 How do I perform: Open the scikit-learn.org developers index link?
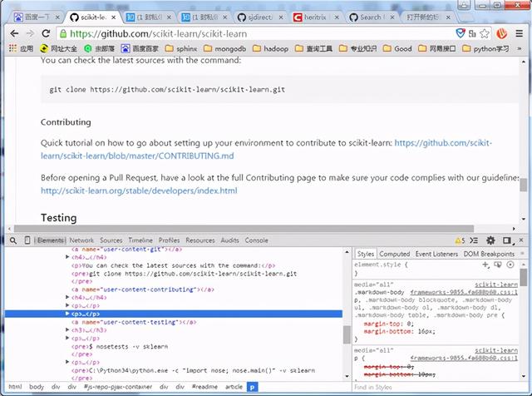(139, 191)
